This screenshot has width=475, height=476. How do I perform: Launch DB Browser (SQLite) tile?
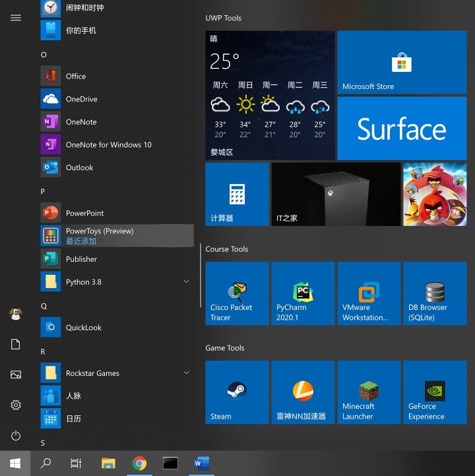(435, 293)
